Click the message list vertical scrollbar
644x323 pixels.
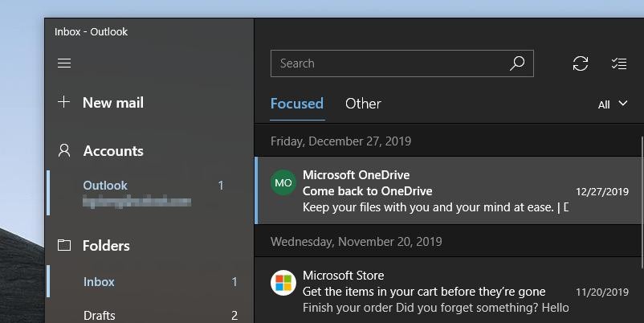642,202
